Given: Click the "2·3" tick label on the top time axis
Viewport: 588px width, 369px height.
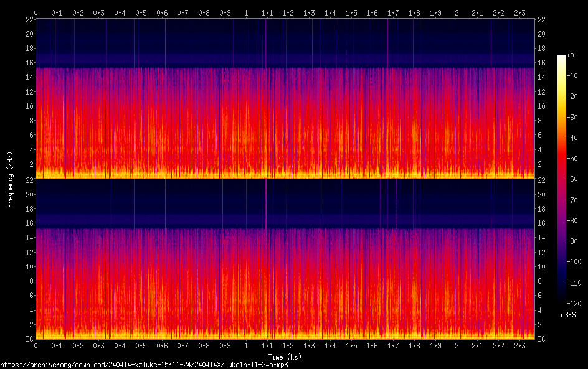Looking at the screenshot, I should point(519,13).
